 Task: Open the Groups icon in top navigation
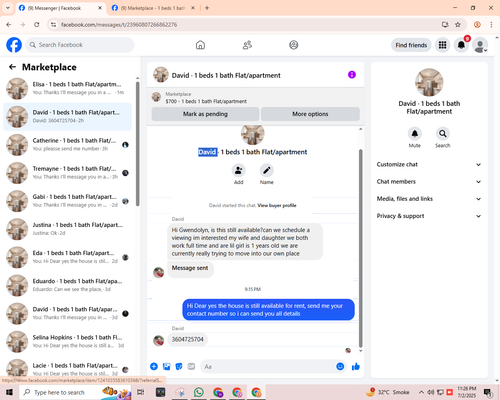pos(294,45)
